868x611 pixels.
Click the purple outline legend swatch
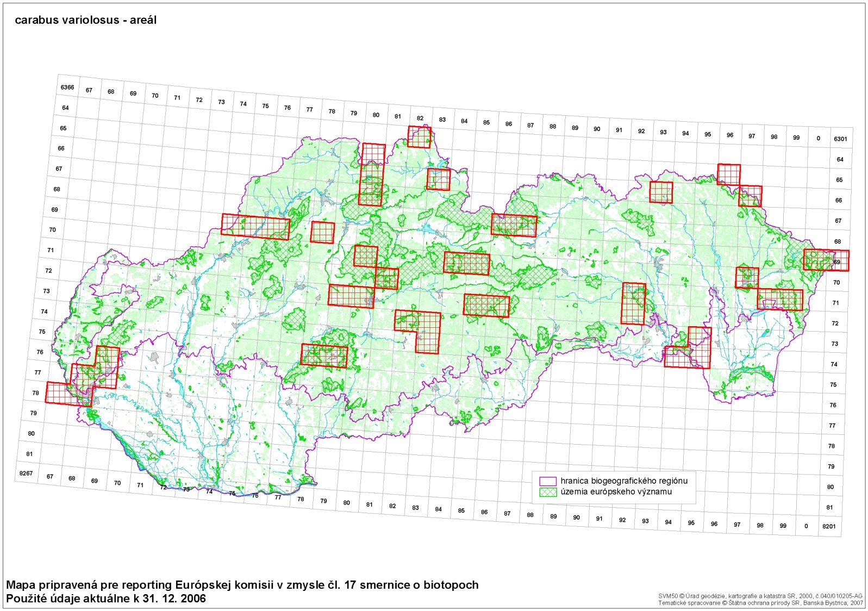click(548, 482)
